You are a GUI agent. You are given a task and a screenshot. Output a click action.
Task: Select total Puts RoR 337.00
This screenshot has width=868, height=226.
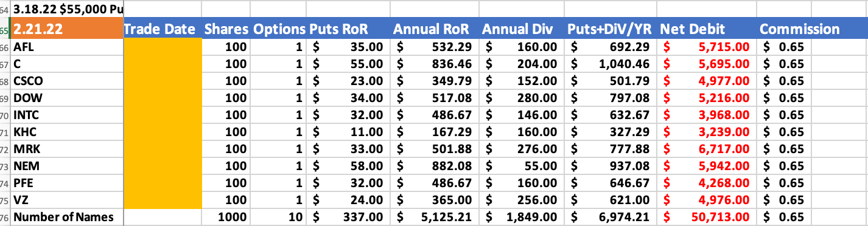coord(349,217)
